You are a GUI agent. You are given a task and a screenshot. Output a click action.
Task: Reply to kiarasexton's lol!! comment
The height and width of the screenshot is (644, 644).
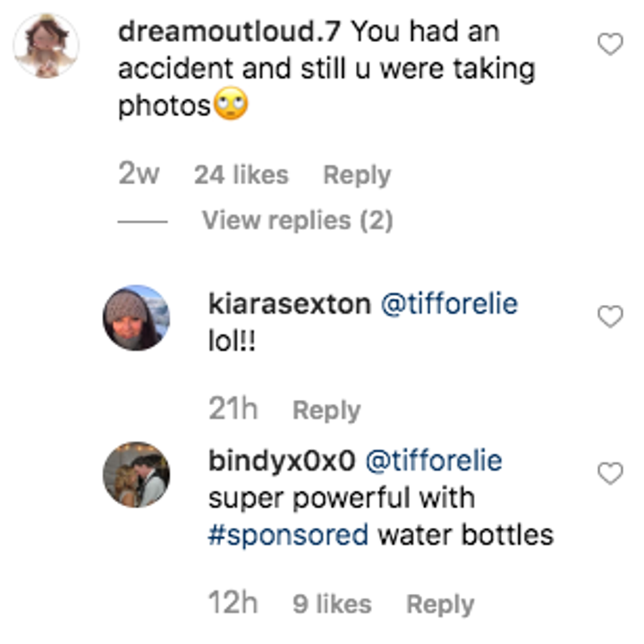pyautogui.click(x=326, y=411)
